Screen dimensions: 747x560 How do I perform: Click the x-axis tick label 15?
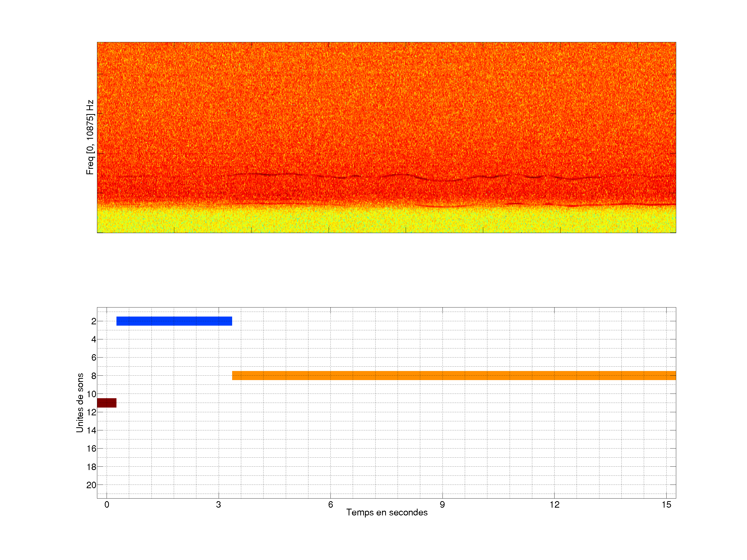666,505
